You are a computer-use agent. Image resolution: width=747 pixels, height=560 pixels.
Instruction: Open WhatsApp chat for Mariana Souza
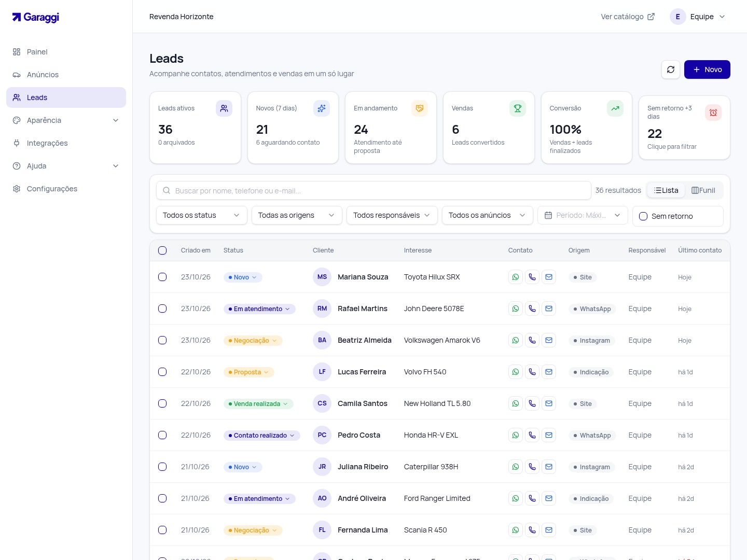point(516,277)
